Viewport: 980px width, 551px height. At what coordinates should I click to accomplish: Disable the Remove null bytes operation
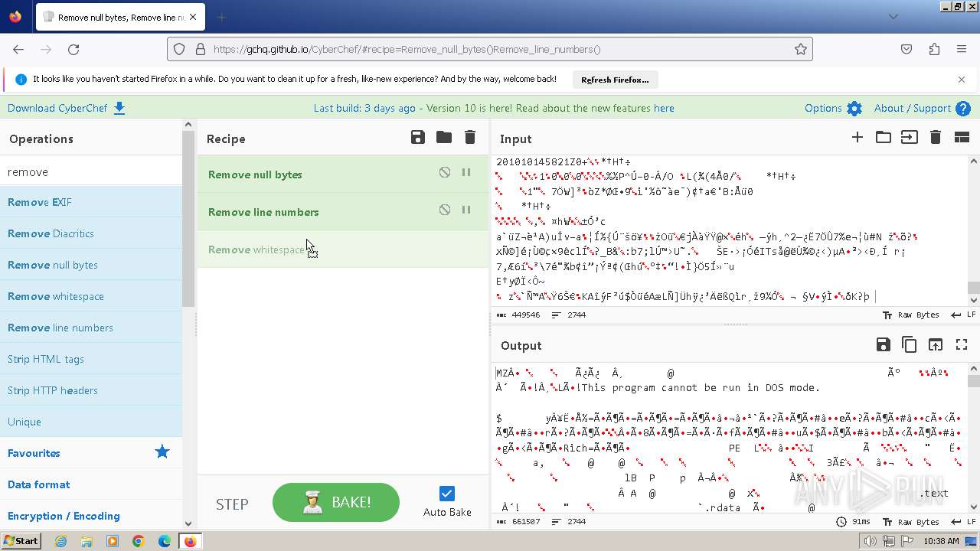pyautogui.click(x=445, y=172)
